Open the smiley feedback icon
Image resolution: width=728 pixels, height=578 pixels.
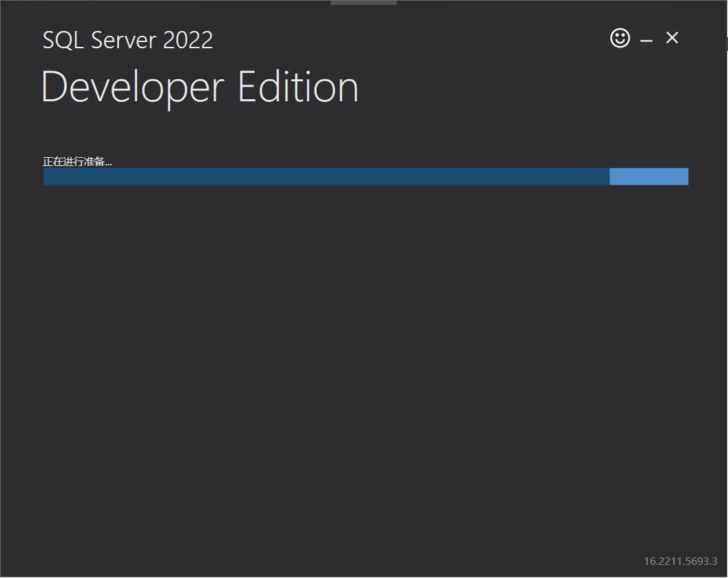tap(620, 38)
